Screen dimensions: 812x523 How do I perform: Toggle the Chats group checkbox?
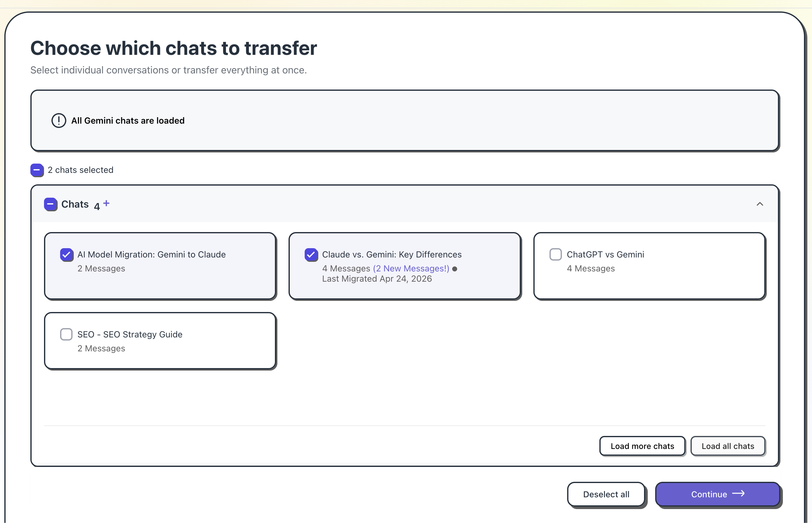(50, 204)
